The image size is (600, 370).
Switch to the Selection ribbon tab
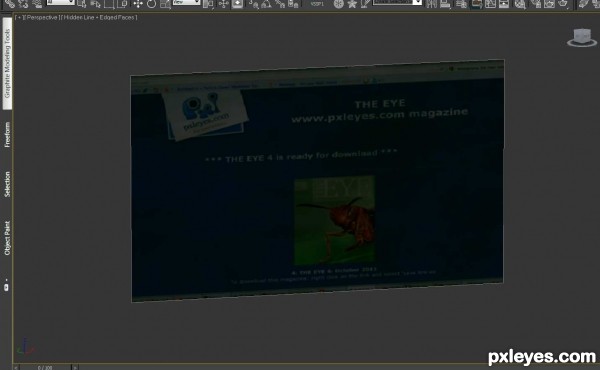click(7, 184)
